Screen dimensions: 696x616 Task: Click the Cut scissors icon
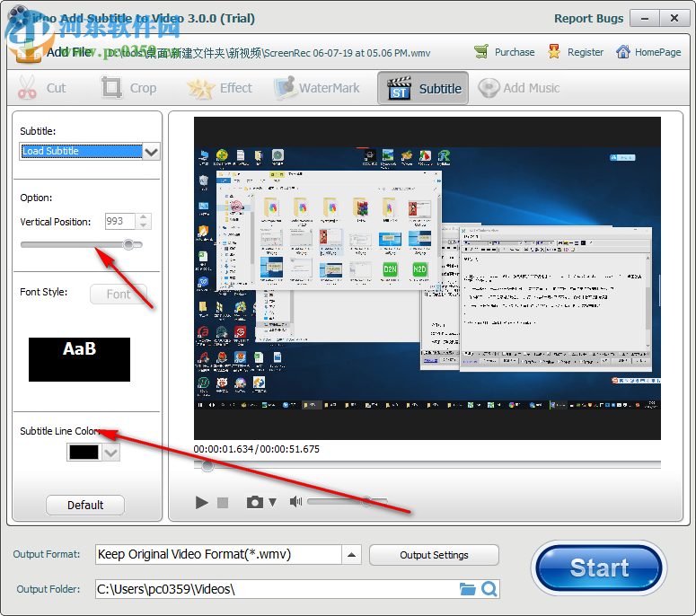pos(27,87)
